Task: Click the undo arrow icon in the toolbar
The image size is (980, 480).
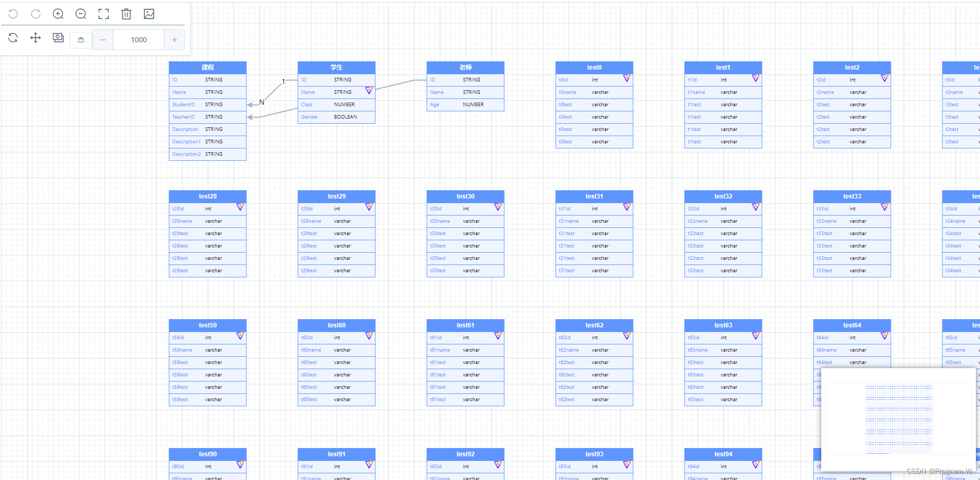Action: (x=13, y=14)
